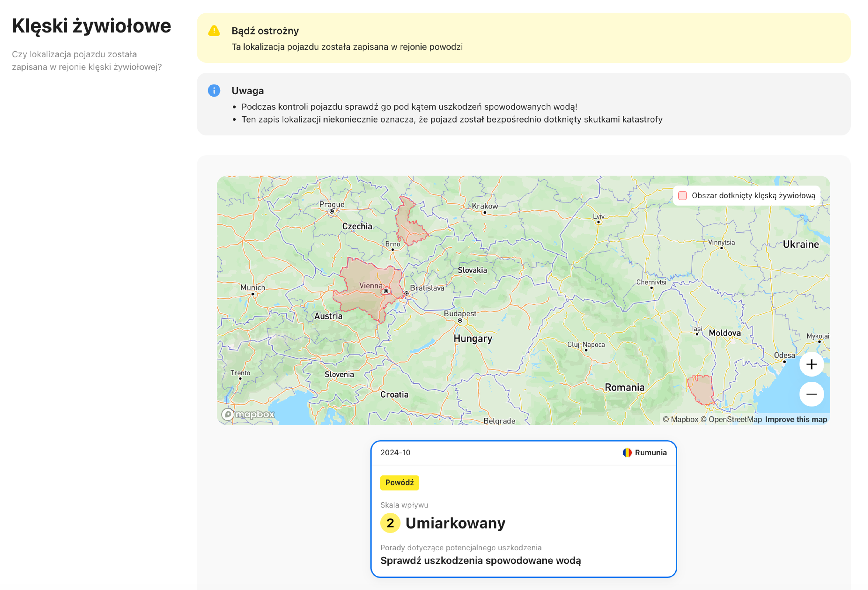The height and width of the screenshot is (590, 868).
Task: Click the Bądź ostrożny warning banner title
Action: (x=265, y=31)
